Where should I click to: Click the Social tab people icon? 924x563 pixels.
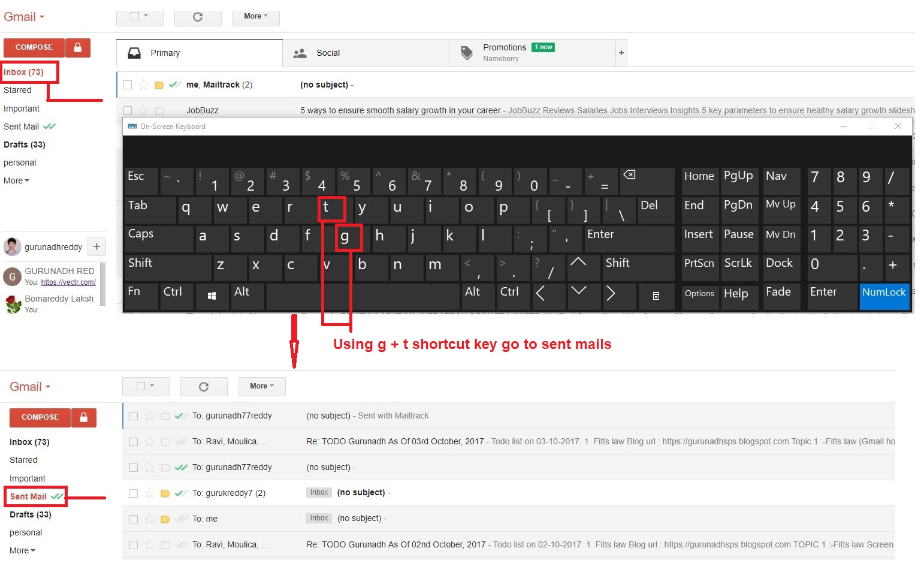pyautogui.click(x=300, y=53)
